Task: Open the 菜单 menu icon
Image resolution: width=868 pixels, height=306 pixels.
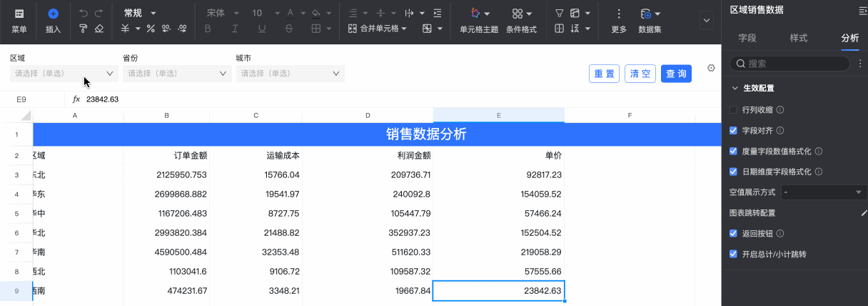Action: [19, 14]
